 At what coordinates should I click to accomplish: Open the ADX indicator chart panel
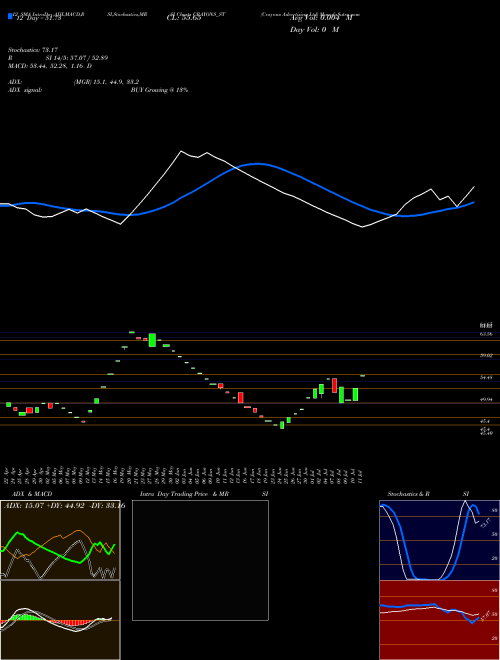tap(60, 540)
